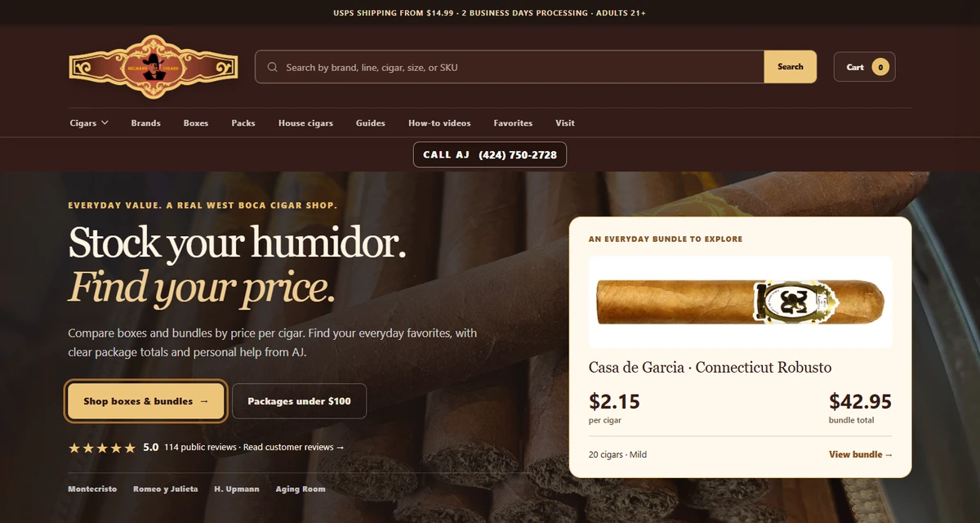Click the Romeo y Julieta brand link
Viewport: 980px width, 523px height.
[x=166, y=489]
